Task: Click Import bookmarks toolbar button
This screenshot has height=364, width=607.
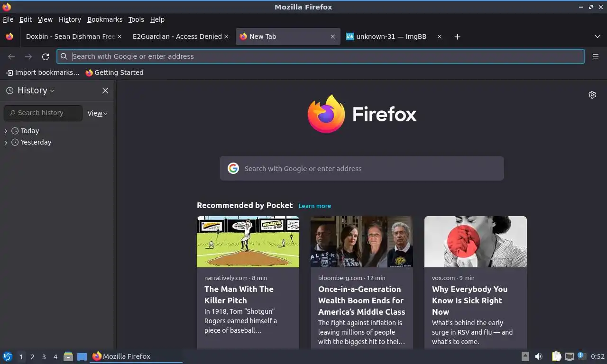Action: 43,73
